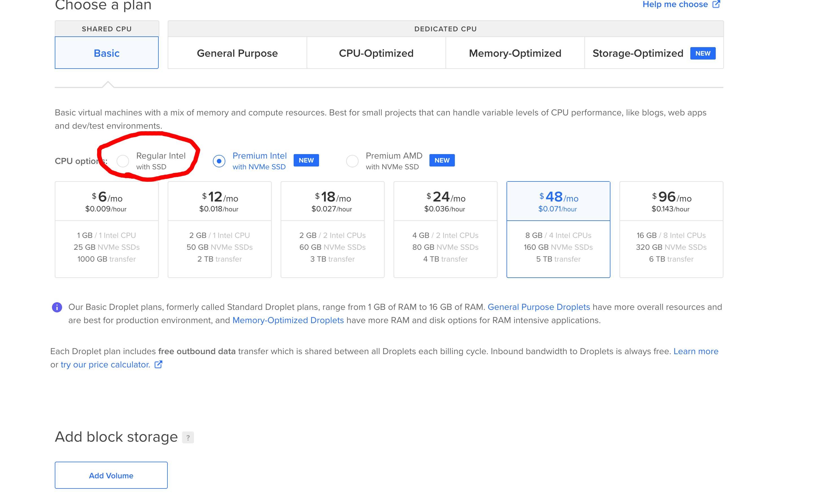Open the General Purpose plan tab
The image size is (825, 504).
(237, 53)
